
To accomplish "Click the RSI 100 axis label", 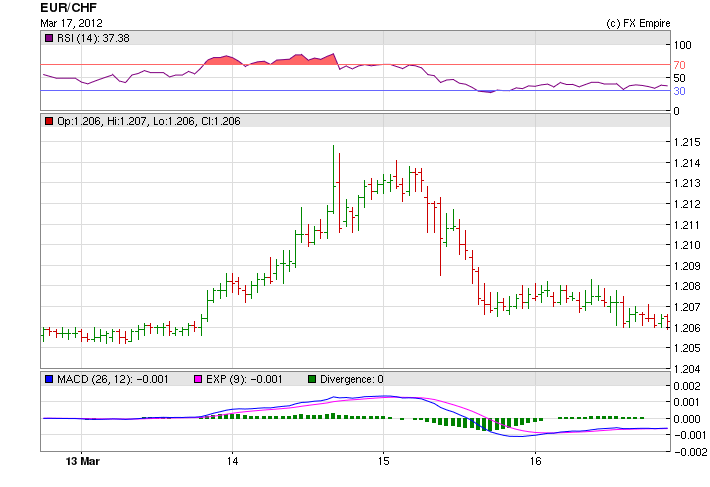I will click(x=682, y=45).
